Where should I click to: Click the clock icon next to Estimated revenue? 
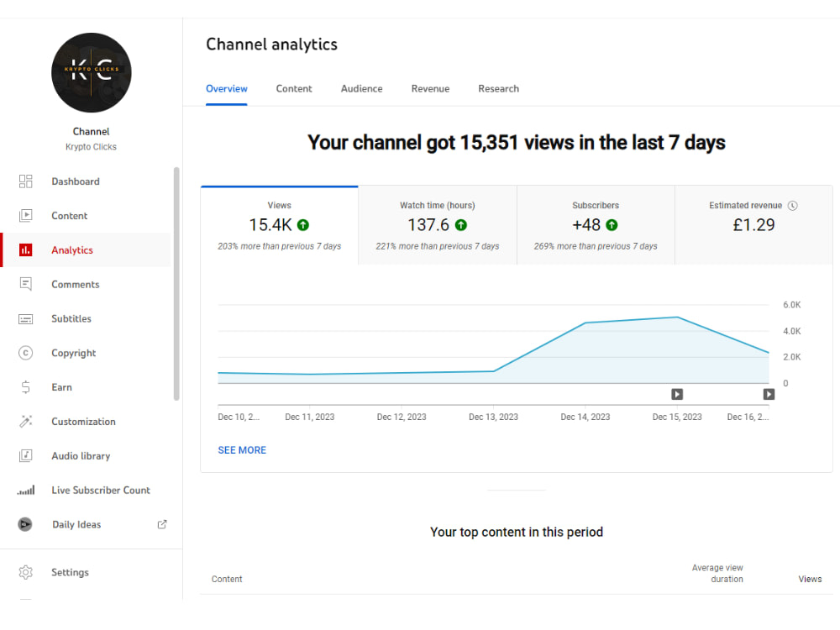(793, 206)
